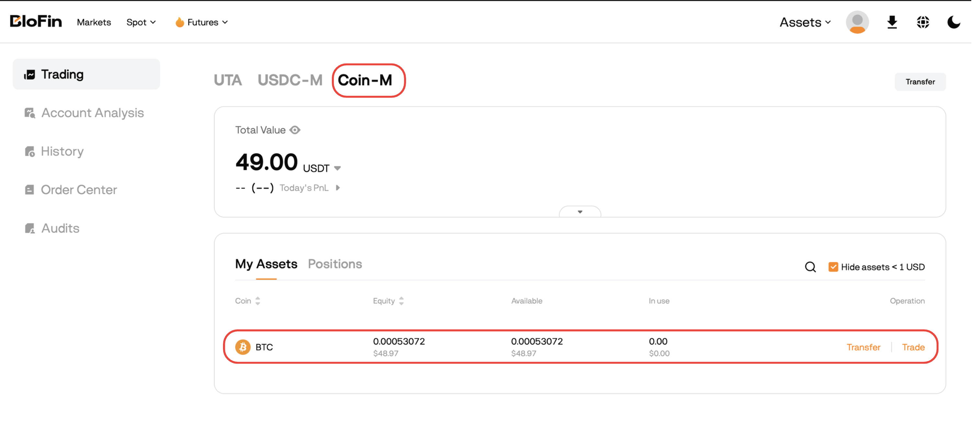The image size is (980, 445).
Task: Click Trade link in BTC row
Action: pos(913,347)
